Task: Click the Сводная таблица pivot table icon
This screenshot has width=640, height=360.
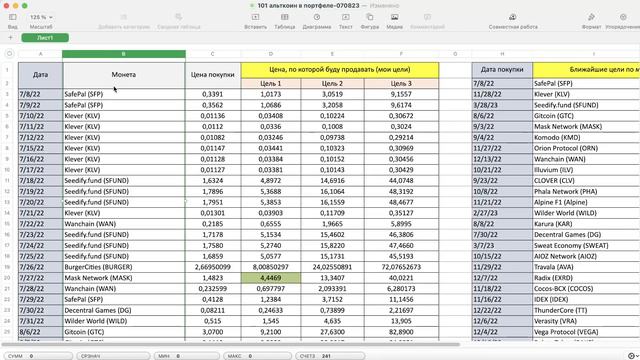Action: pos(178,17)
